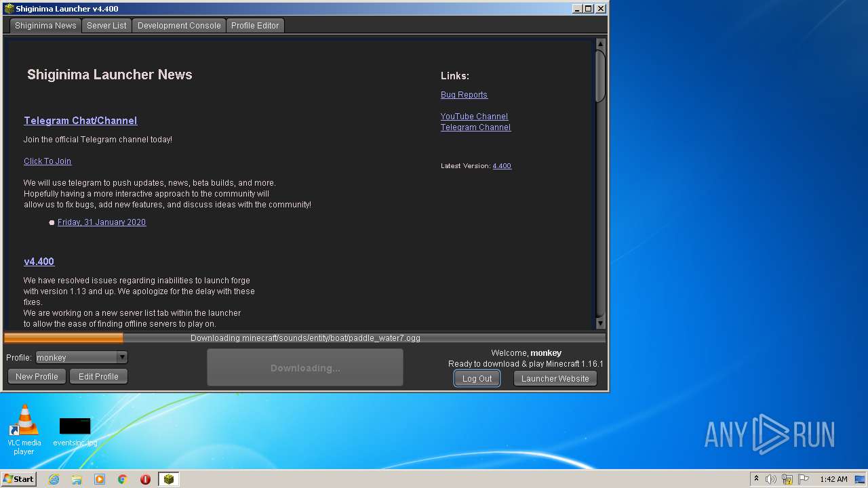The height and width of the screenshot is (488, 868).
Task: Show hidden system tray icons arrow
Action: 756,479
